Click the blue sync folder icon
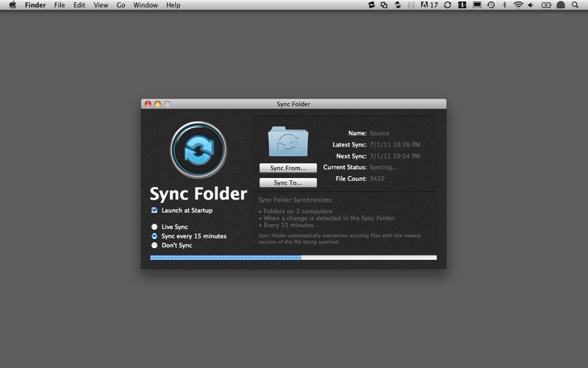588x368 pixels. point(288,141)
